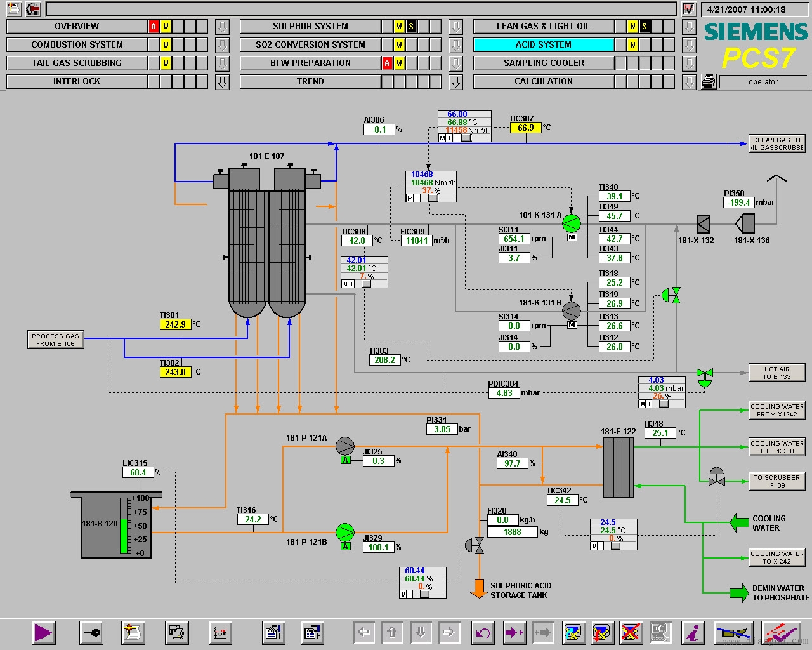This screenshot has height=650, width=812.
Task: Expand the arrow next to ACID SYSTEM
Action: point(689,45)
